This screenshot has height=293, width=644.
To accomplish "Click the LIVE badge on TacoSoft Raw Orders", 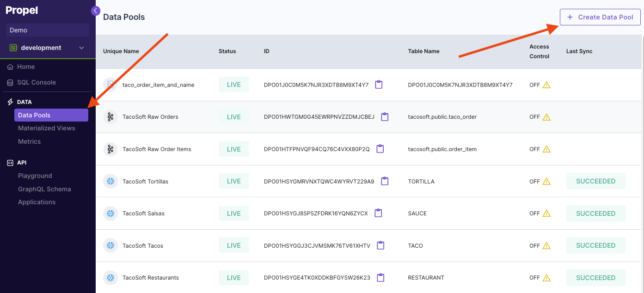I will (x=233, y=116).
